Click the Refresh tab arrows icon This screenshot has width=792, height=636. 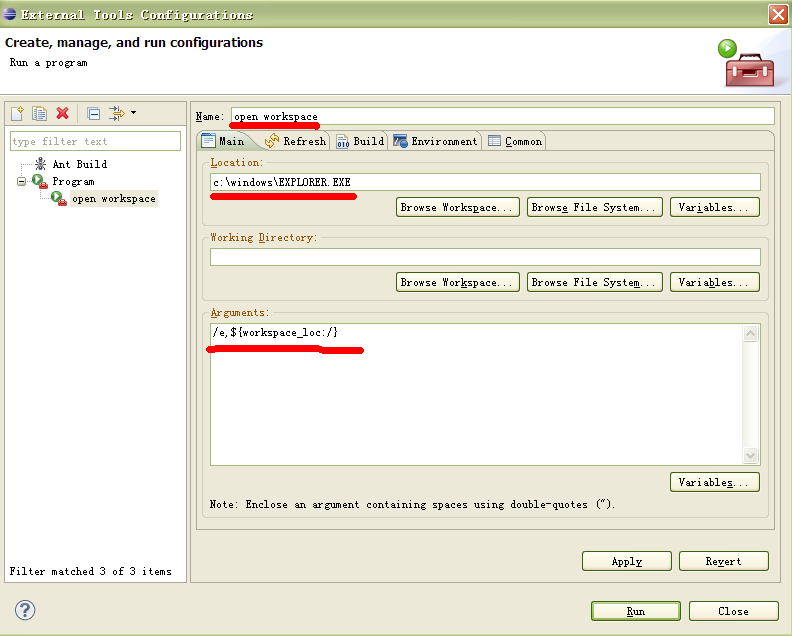click(272, 141)
